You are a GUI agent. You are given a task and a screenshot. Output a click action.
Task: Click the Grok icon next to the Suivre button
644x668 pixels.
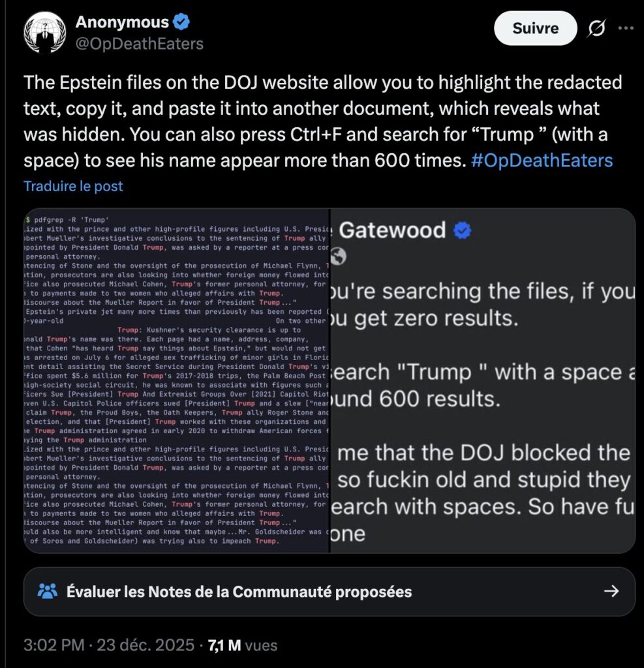coord(594,28)
